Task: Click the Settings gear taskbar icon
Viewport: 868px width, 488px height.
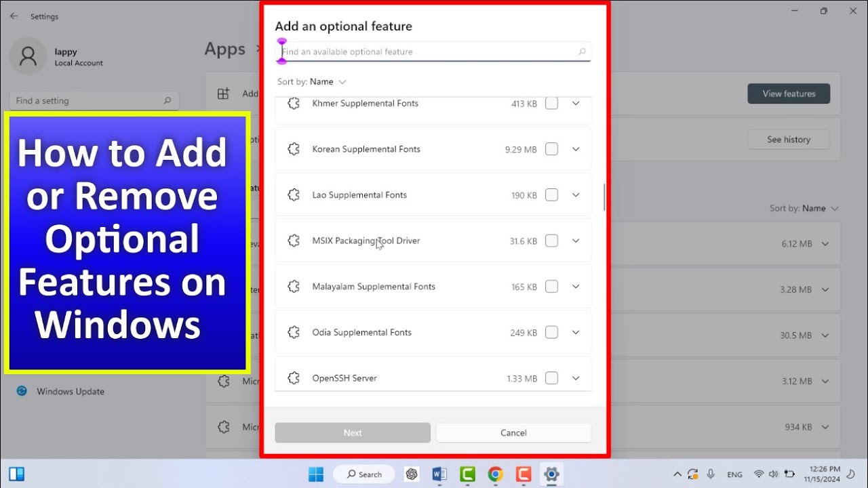Action: point(551,474)
